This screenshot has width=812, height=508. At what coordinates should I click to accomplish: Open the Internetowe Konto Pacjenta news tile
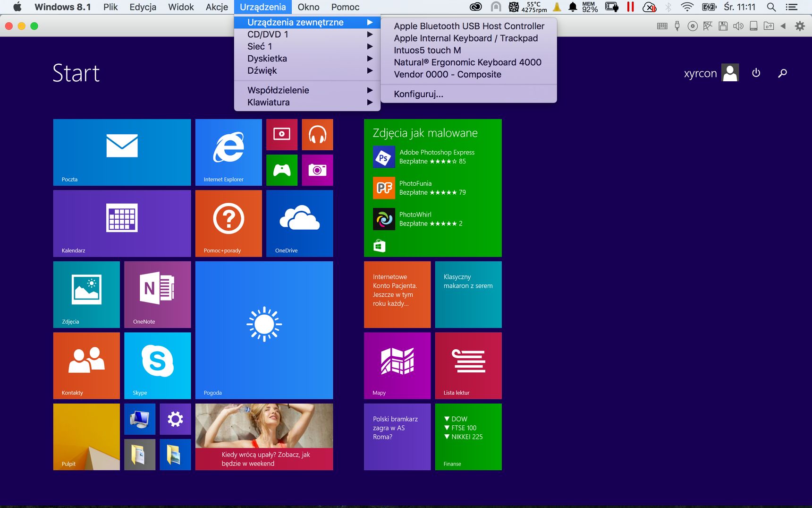click(x=397, y=294)
